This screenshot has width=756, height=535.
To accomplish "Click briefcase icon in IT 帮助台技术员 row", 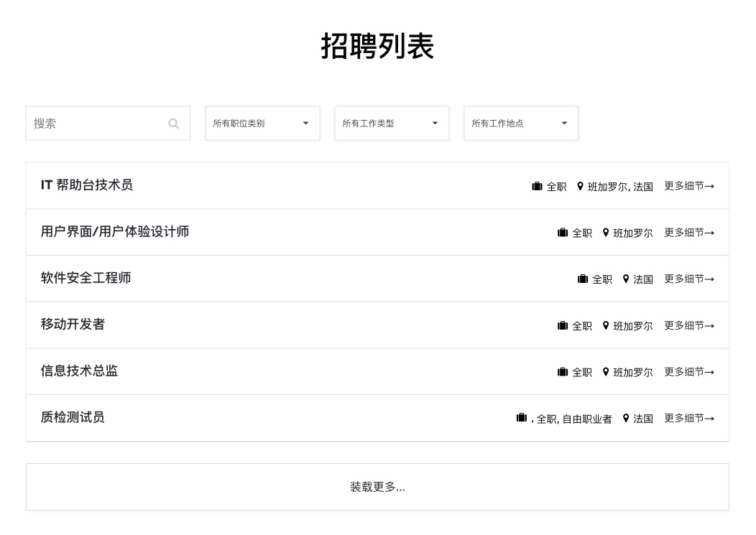I will point(537,186).
